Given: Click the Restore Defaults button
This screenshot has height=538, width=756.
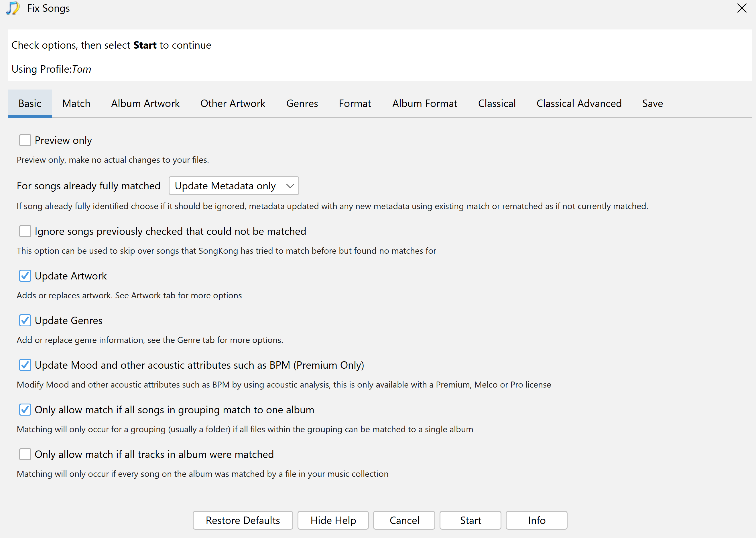Looking at the screenshot, I should 243,520.
